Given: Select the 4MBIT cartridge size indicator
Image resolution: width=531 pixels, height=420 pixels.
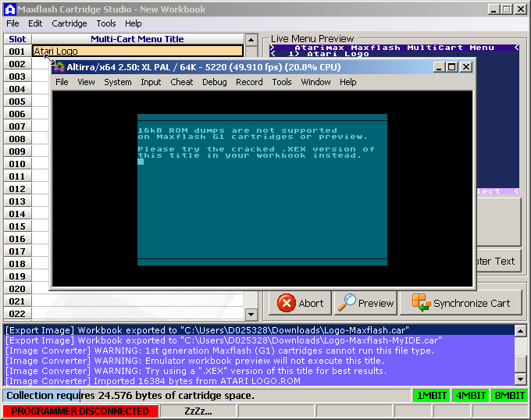Looking at the screenshot, I should click(x=470, y=395).
